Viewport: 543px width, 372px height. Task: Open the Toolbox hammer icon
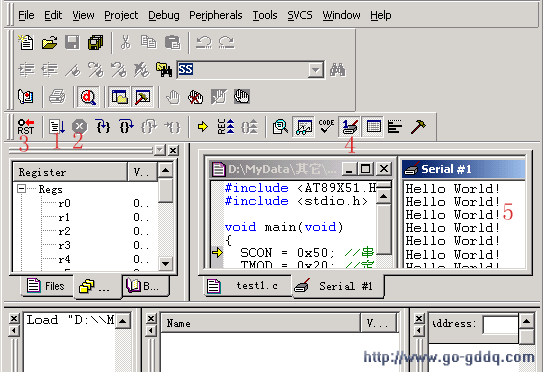tap(418, 126)
